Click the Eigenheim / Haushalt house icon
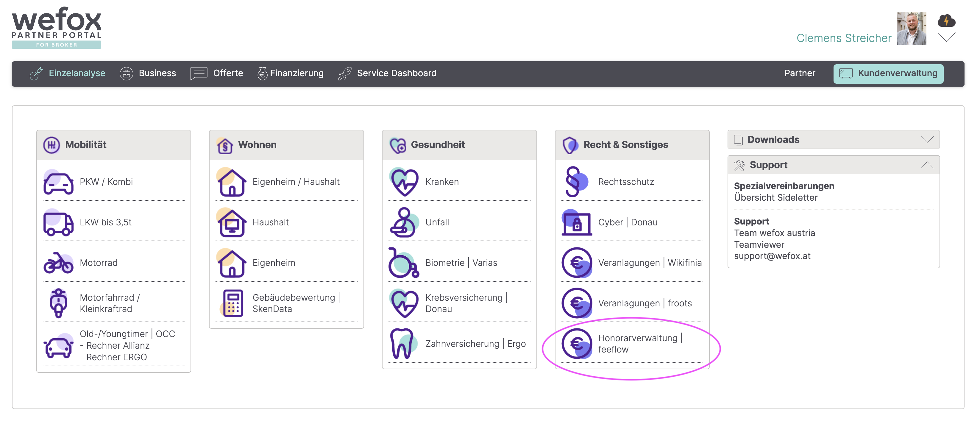This screenshot has width=980, height=421. [x=231, y=182]
